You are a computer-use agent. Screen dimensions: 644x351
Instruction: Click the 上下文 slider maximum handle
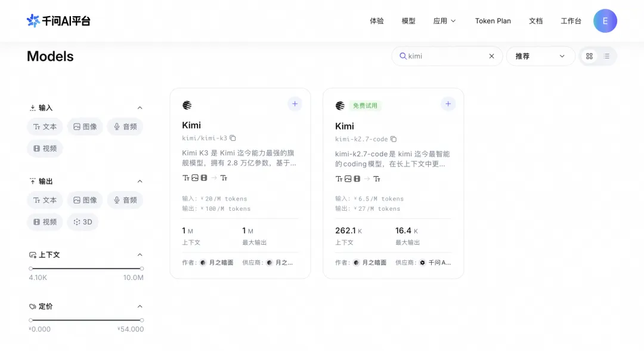coord(142,269)
